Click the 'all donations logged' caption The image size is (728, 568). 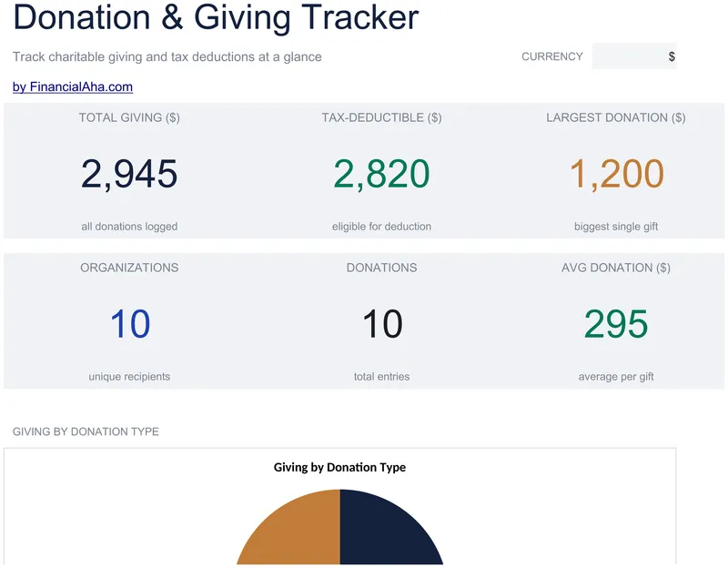point(129,226)
